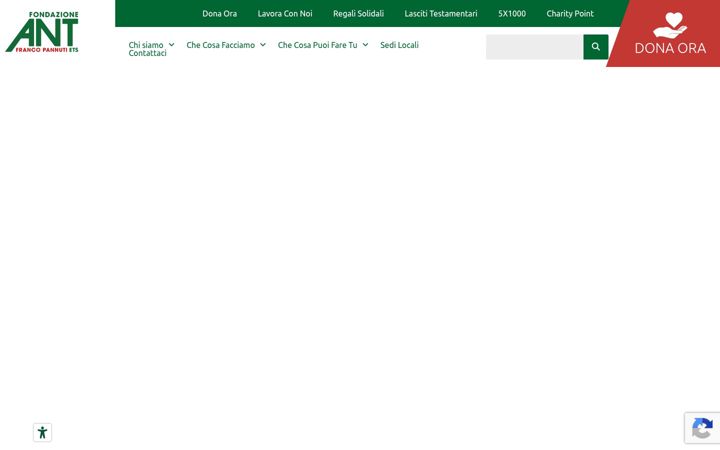Open the Lasciti Testamentari link
The height and width of the screenshot is (450, 720).
(441, 14)
